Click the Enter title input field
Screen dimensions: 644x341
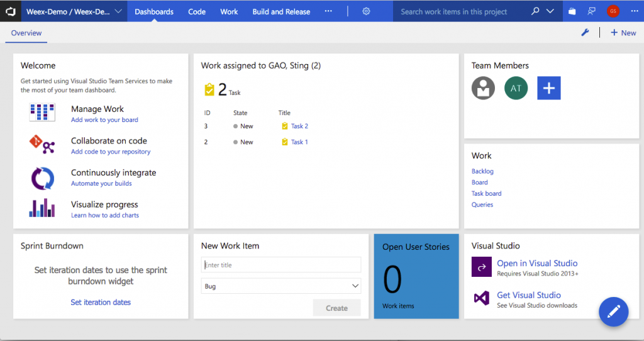click(x=281, y=265)
